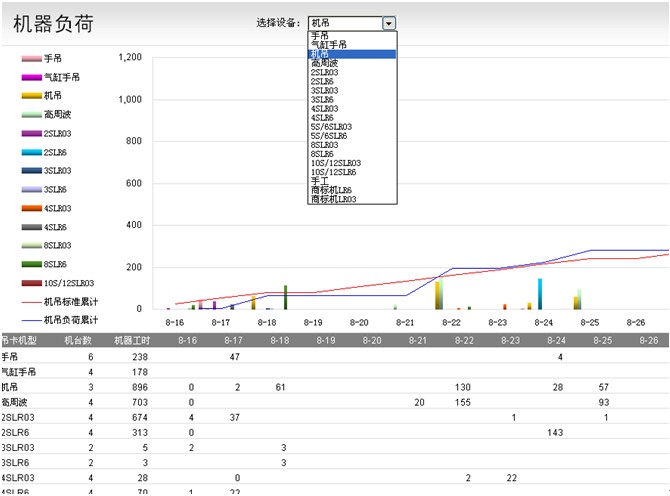This screenshot has height=496, width=670.
Task: Click the red 机吊标准累计 legend line
Action: 30,301
